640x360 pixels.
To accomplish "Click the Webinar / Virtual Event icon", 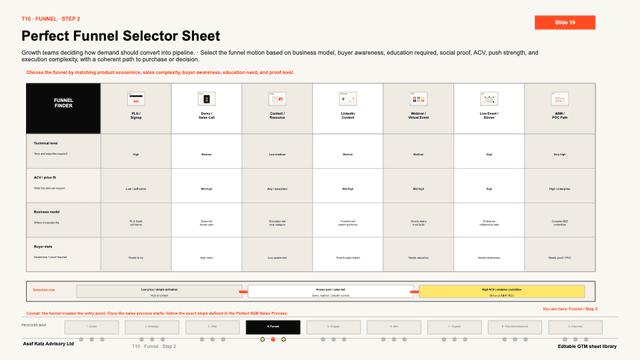I will pyautogui.click(x=418, y=99).
